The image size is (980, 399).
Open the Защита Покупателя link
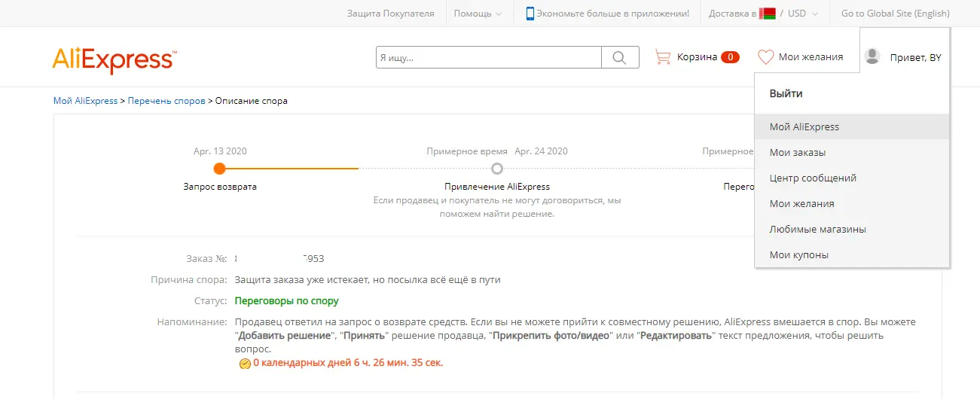click(390, 14)
